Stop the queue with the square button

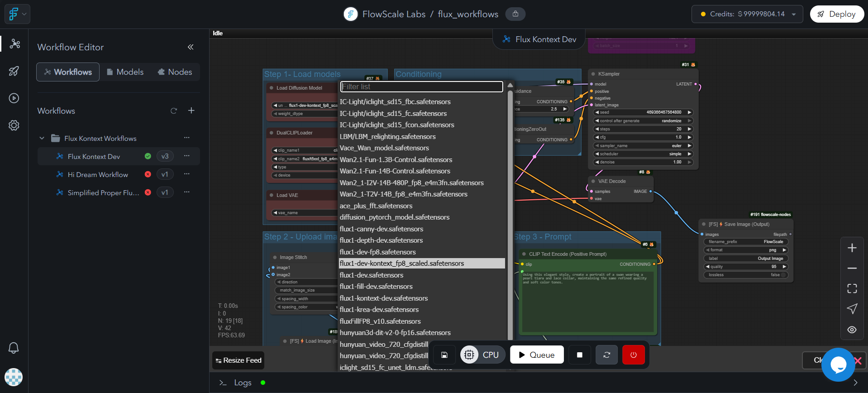click(x=580, y=355)
